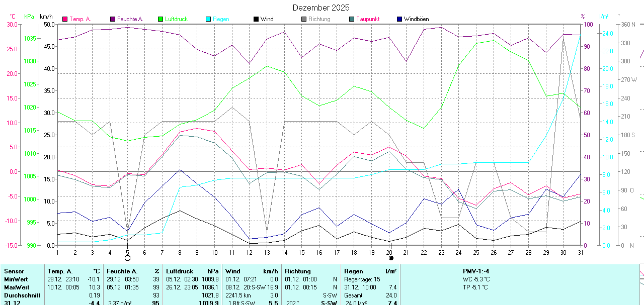644x305 pixels.
Task: Click the chart title Dezember 2025
Action: (x=321, y=8)
